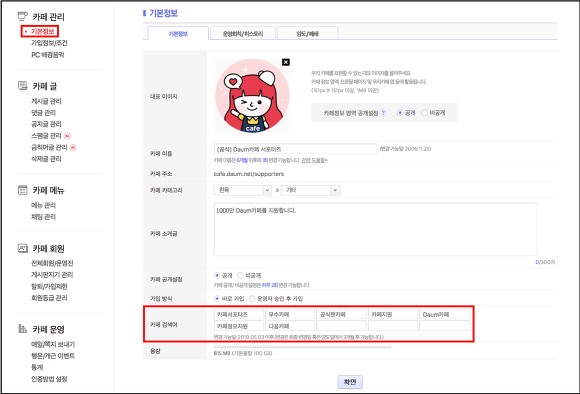Select 비공개 for 카페정보 영역 공개설정
580x394 pixels.
click(x=424, y=113)
